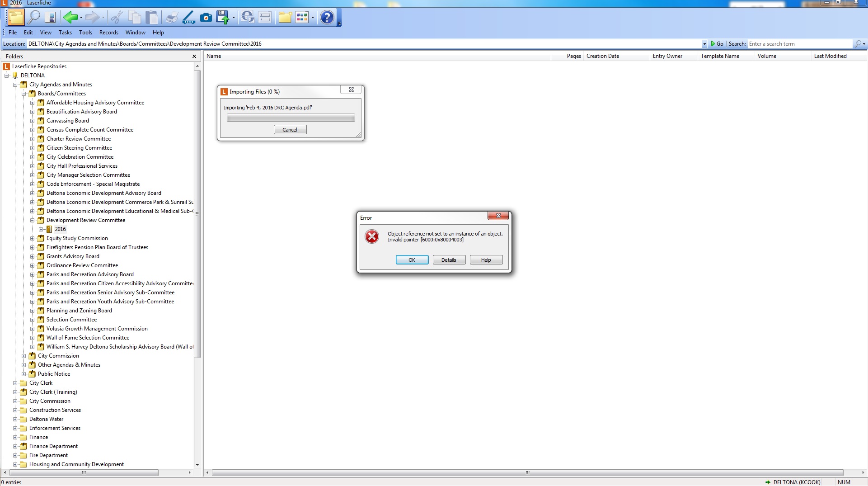
Task: Expand the City Commission subfolder under Agendas
Action: [x=24, y=356]
